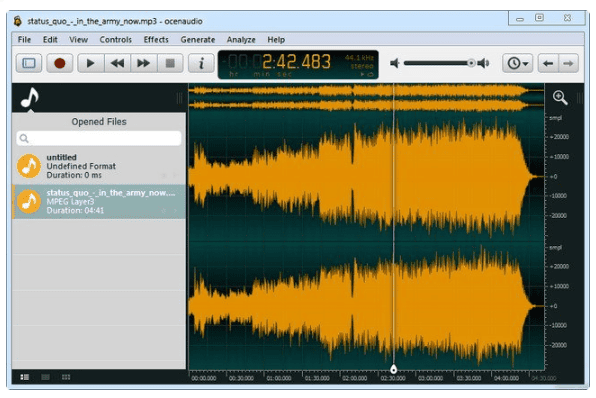Click the 44.1 kHz stereo format label
Viewport: 596px width, 398px height.
click(360, 62)
